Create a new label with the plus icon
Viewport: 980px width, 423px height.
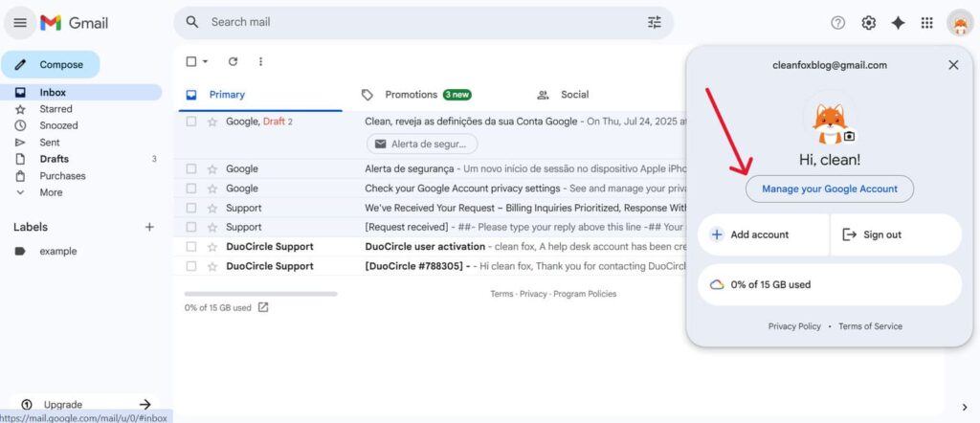149,227
